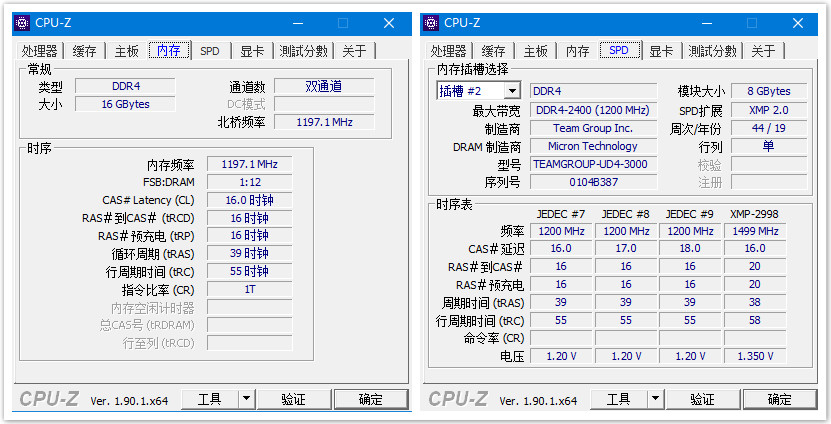Click the CAS# Latency 16.0 时钟 value
This screenshot has width=831, height=424.
click(x=249, y=200)
